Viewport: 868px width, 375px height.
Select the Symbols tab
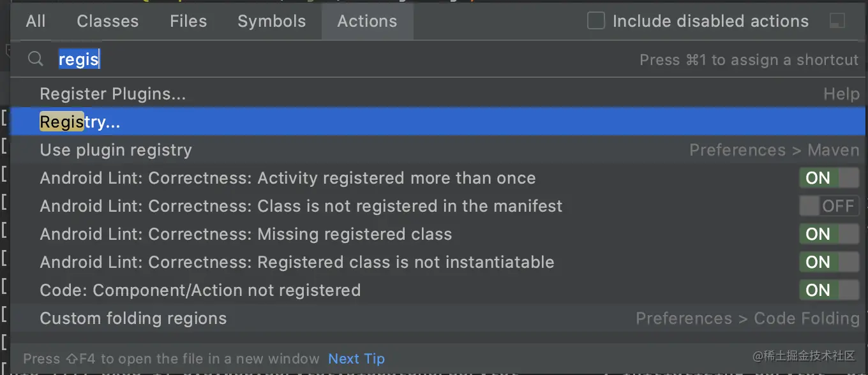point(271,21)
